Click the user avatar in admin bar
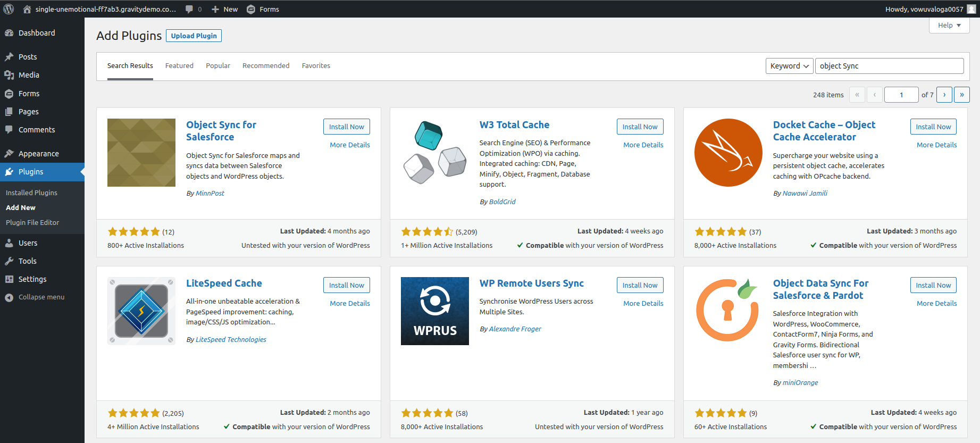 coord(971,9)
